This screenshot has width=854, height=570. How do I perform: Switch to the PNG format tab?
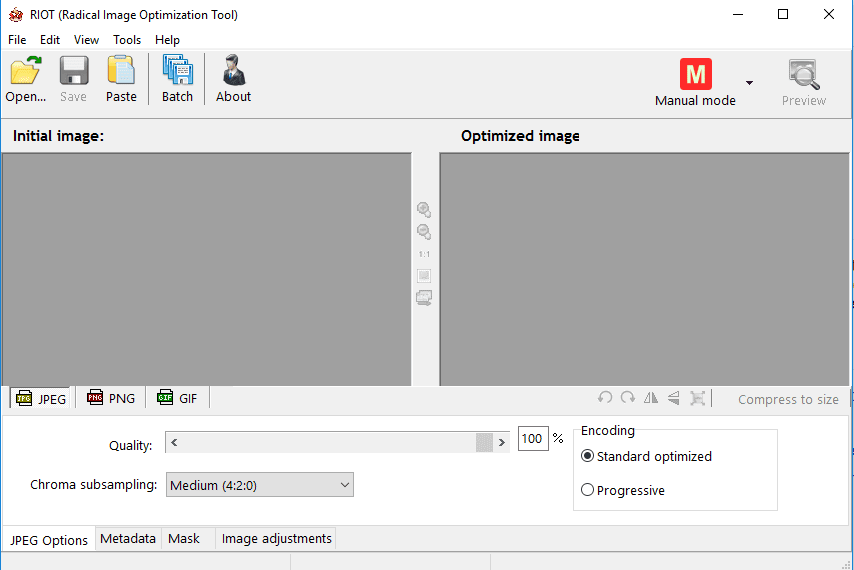[x=111, y=399]
